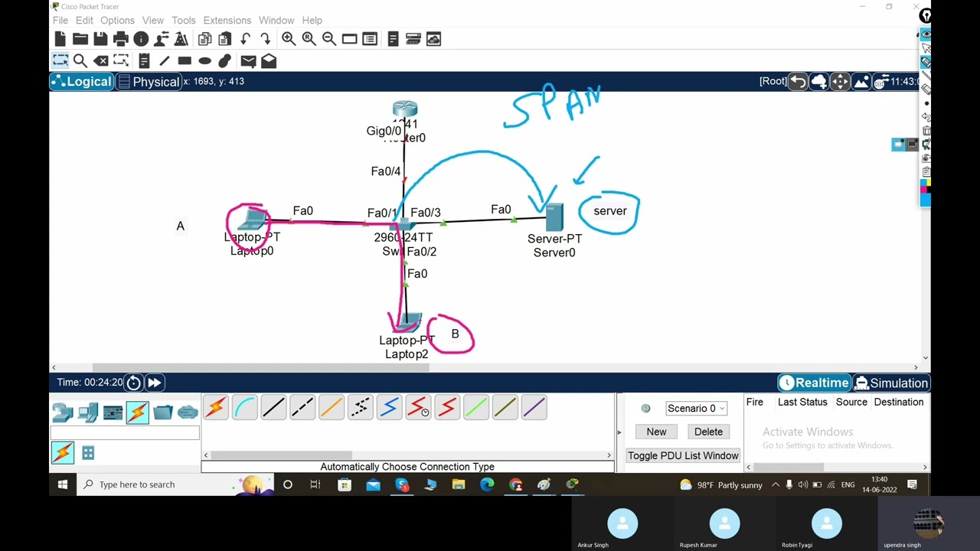Open the Window menu
980x551 pixels.
pyautogui.click(x=276, y=20)
